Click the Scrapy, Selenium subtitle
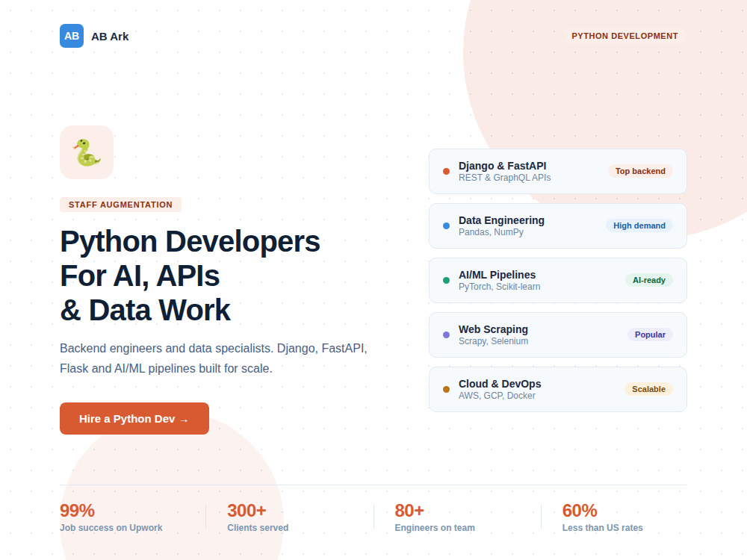747x560 pixels. pyautogui.click(x=493, y=341)
